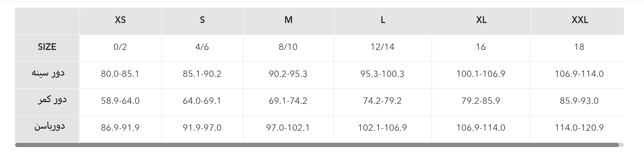Click the دورباسن row label
This screenshot has height=163, width=644.
(50, 127)
